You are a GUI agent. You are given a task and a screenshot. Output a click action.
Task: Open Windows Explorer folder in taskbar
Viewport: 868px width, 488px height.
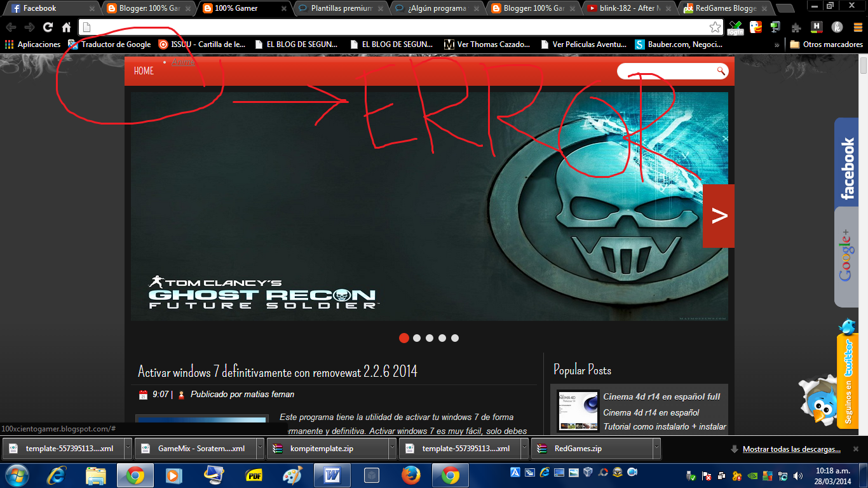[x=96, y=475]
